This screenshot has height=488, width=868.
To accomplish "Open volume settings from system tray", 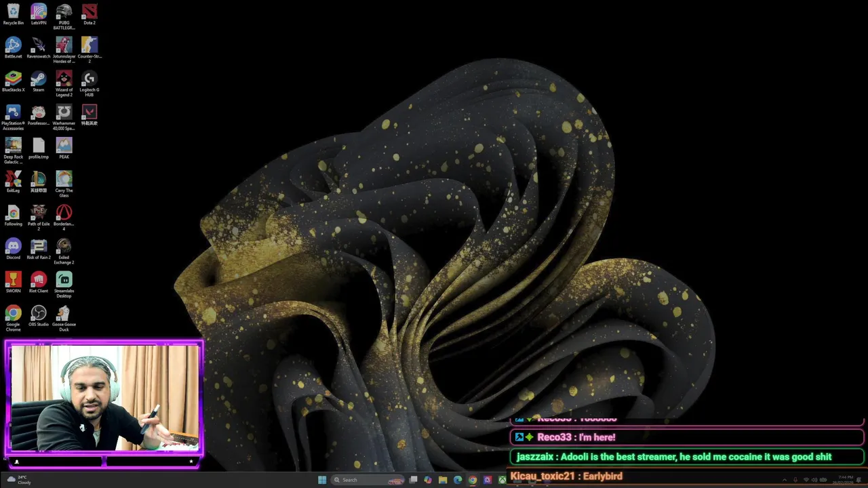I will 815,480.
